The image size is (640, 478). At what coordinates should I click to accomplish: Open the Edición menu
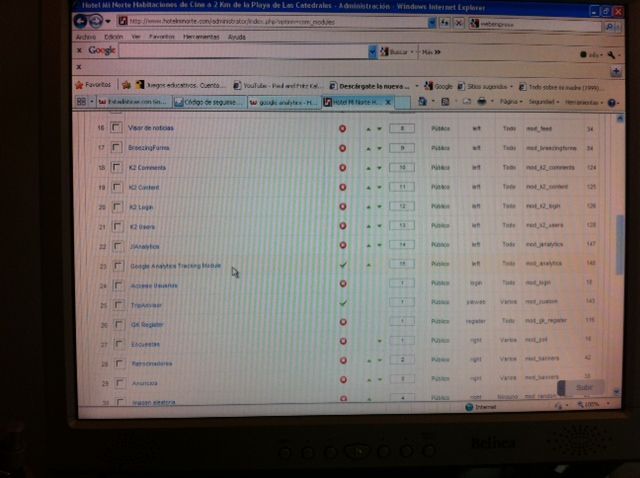[x=113, y=37]
